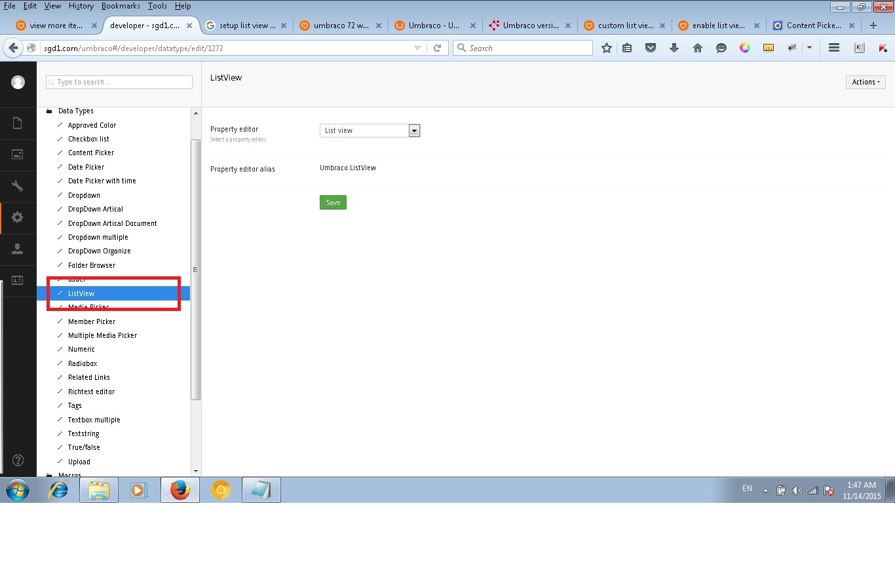Open the Content section icon

[x=18, y=123]
